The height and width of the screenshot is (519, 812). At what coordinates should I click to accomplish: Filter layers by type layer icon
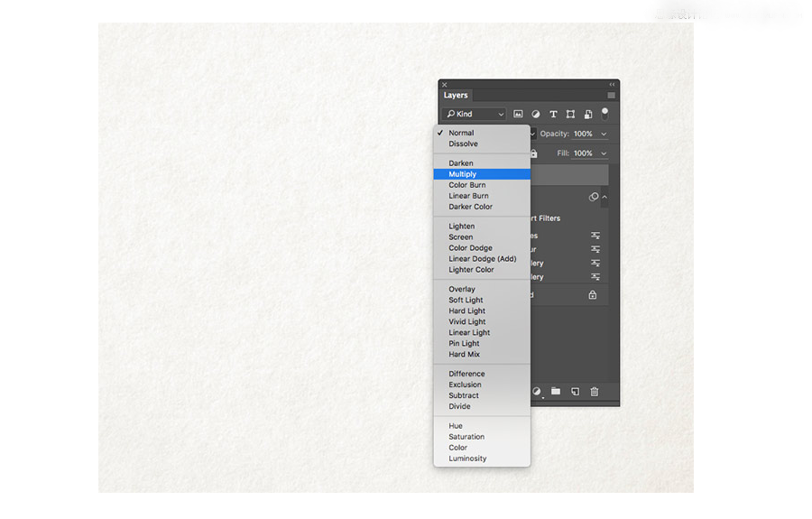(553, 115)
